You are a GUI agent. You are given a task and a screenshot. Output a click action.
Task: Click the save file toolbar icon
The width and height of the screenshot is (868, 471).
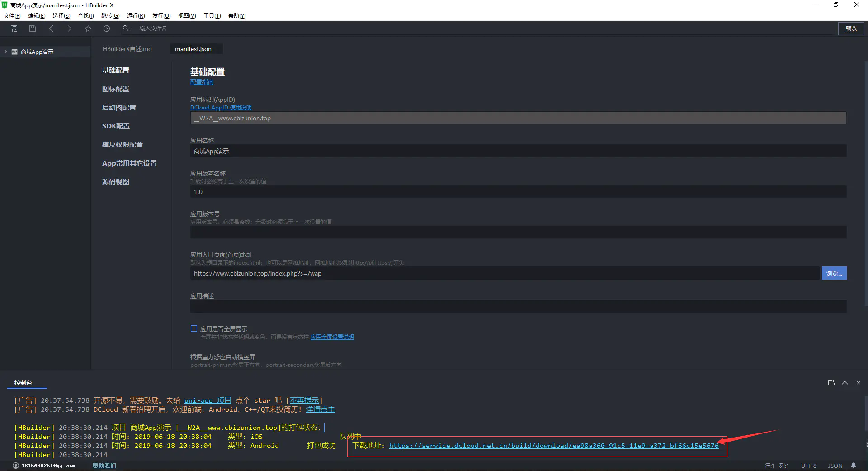click(x=33, y=29)
